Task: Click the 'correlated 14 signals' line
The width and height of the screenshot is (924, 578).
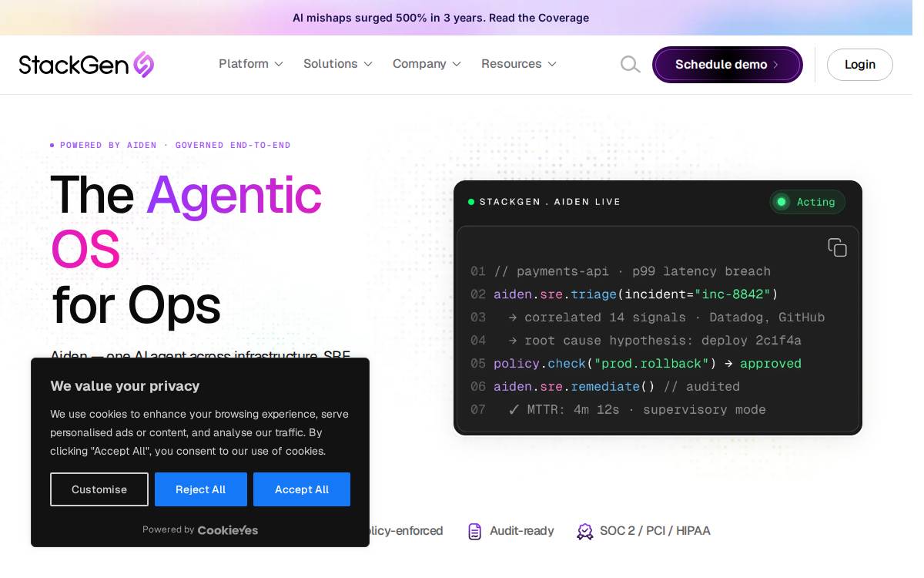Action: 667,318
